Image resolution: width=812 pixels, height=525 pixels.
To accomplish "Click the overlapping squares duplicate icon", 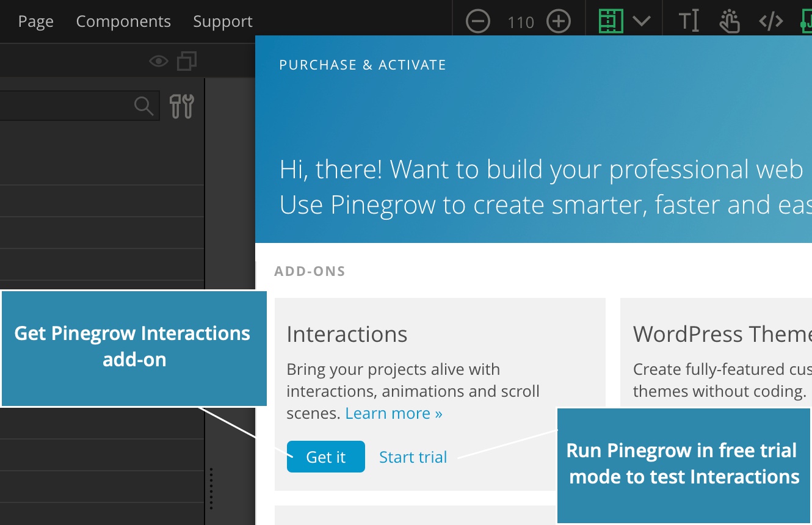I will click(187, 60).
